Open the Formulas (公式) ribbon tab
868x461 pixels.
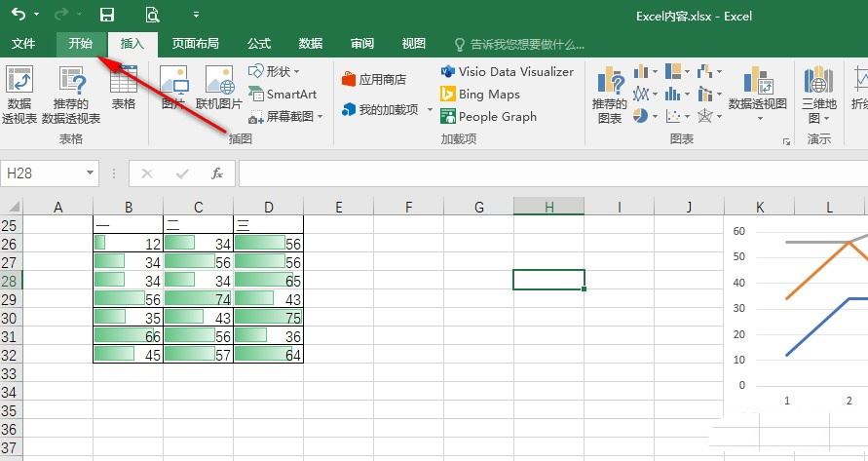[x=259, y=44]
